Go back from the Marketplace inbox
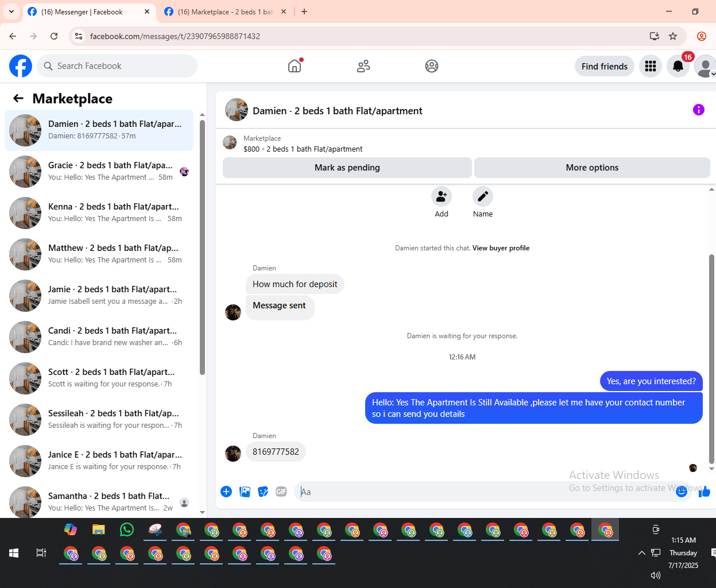This screenshot has height=588, width=716. click(18, 98)
